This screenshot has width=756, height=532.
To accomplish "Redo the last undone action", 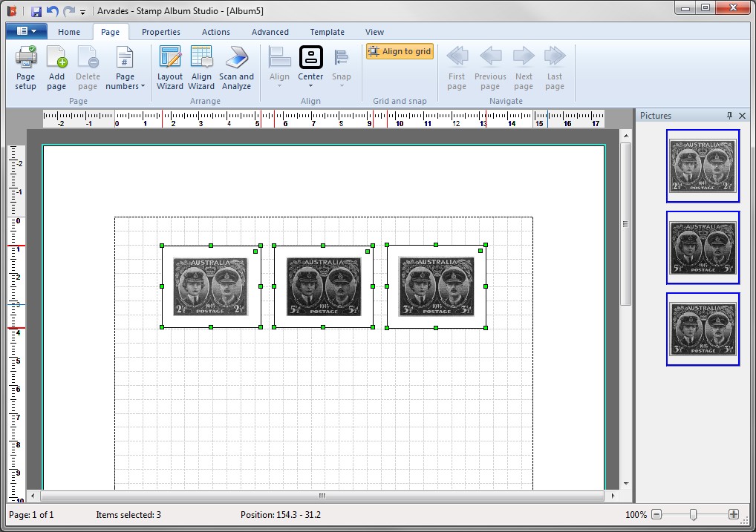I will [x=69, y=11].
